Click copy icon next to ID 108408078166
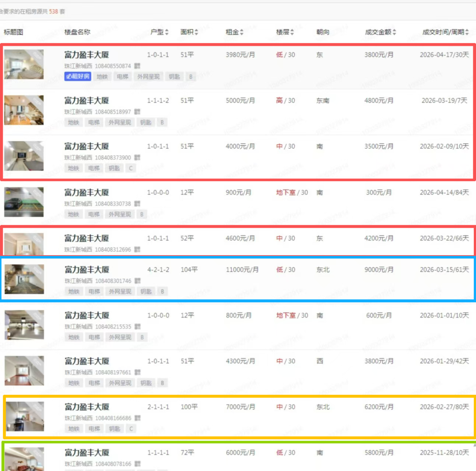 [137, 464]
